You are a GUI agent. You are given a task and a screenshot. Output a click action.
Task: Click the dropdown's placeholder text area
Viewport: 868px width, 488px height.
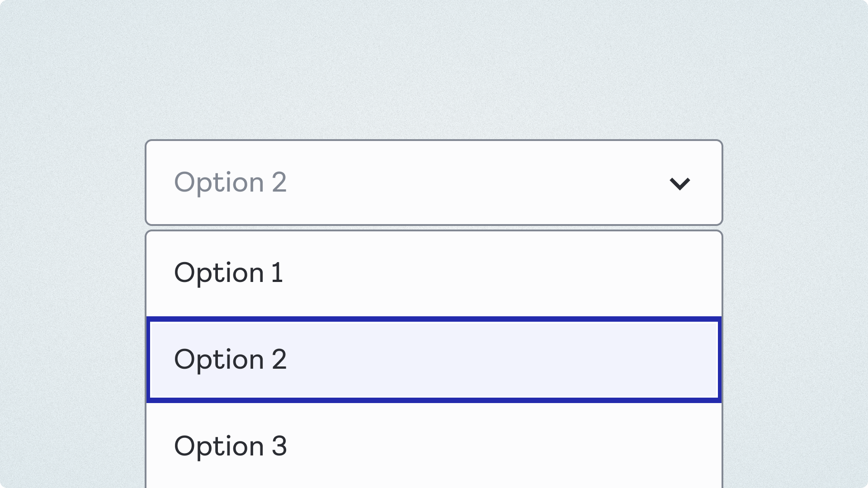pos(231,183)
